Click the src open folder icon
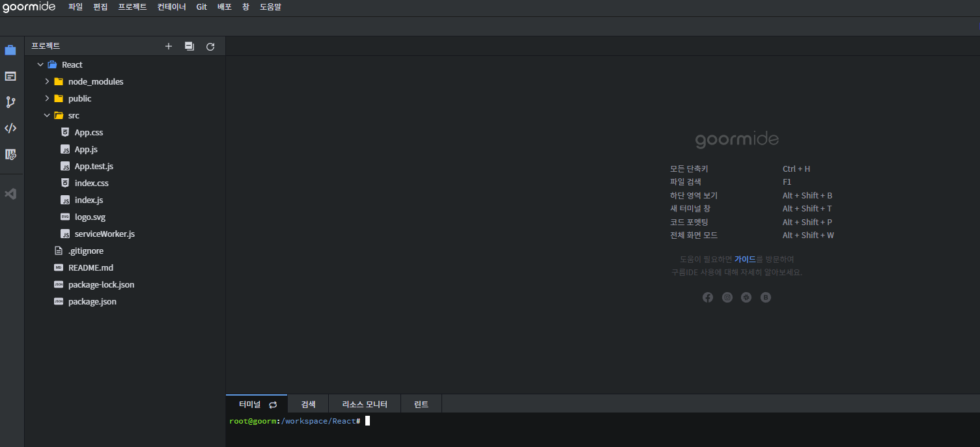Image resolution: width=980 pixels, height=447 pixels. tap(59, 115)
